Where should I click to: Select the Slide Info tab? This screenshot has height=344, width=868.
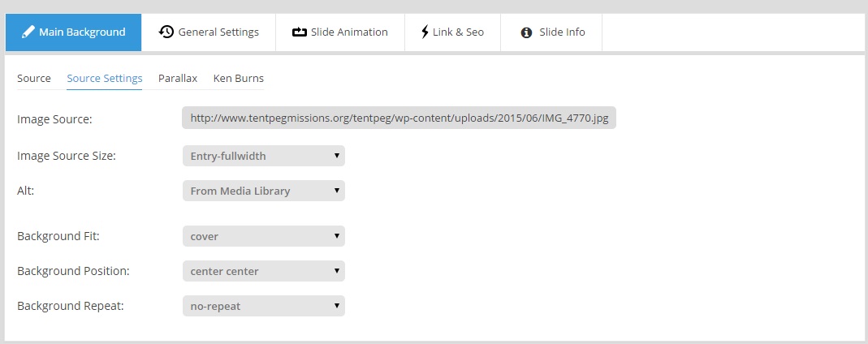[551, 32]
